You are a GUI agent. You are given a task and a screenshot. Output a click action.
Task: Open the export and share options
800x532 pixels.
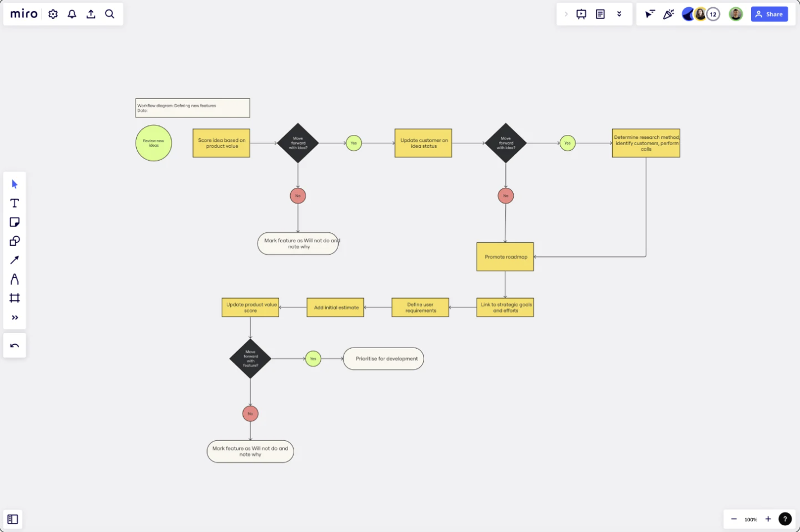click(x=91, y=13)
